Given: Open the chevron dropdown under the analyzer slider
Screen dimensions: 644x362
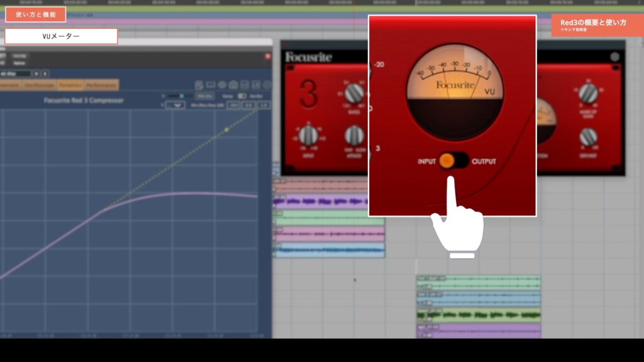Looking at the screenshot, I should [177, 106].
